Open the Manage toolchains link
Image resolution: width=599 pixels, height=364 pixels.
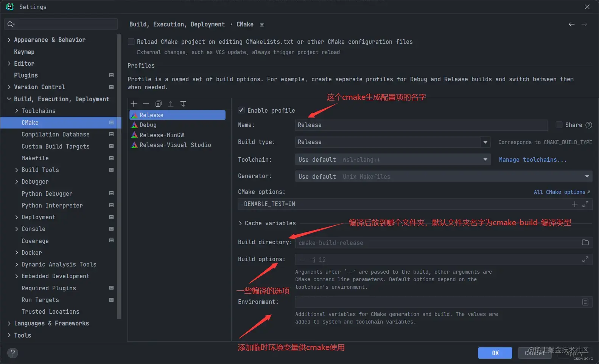click(x=533, y=160)
